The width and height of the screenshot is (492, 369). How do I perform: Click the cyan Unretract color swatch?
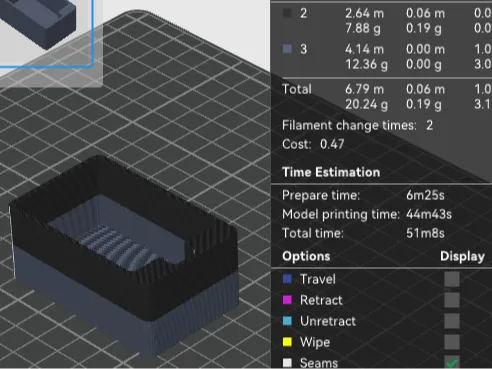pyautogui.click(x=287, y=321)
